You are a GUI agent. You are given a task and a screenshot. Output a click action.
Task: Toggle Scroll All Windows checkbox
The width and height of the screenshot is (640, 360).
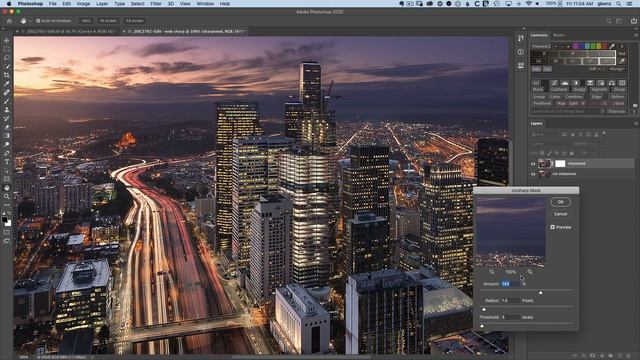tap(38, 21)
